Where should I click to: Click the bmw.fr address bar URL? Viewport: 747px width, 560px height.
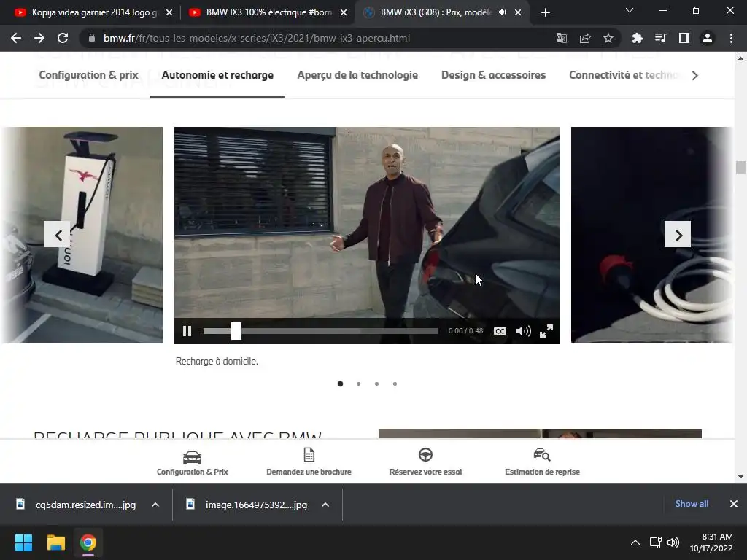coord(256,38)
